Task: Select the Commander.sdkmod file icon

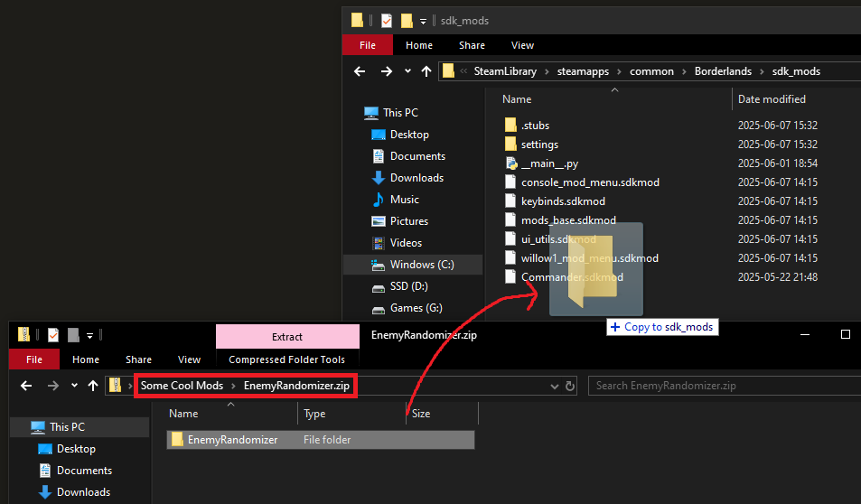Action: click(510, 276)
